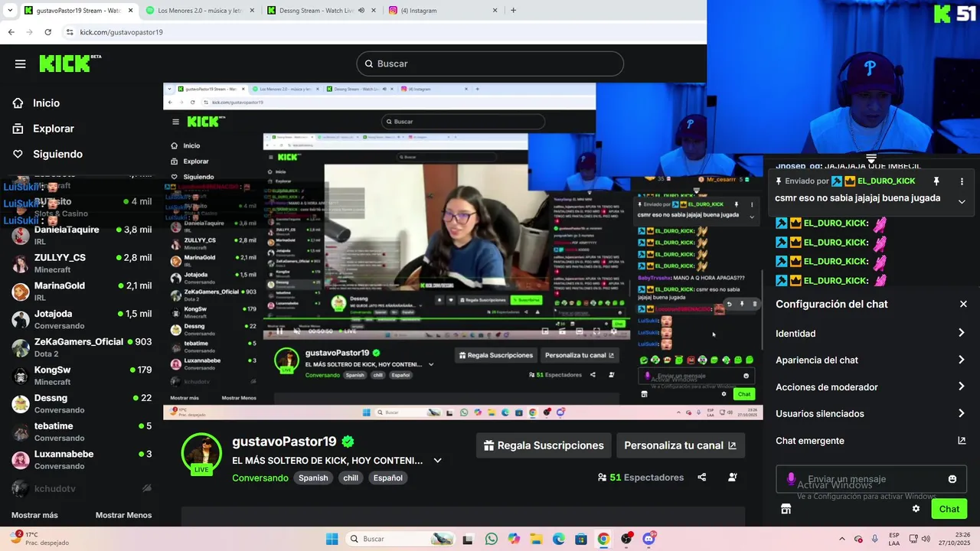Open Discord from taskbar
Screen dimensions: 980x551
tap(649, 539)
